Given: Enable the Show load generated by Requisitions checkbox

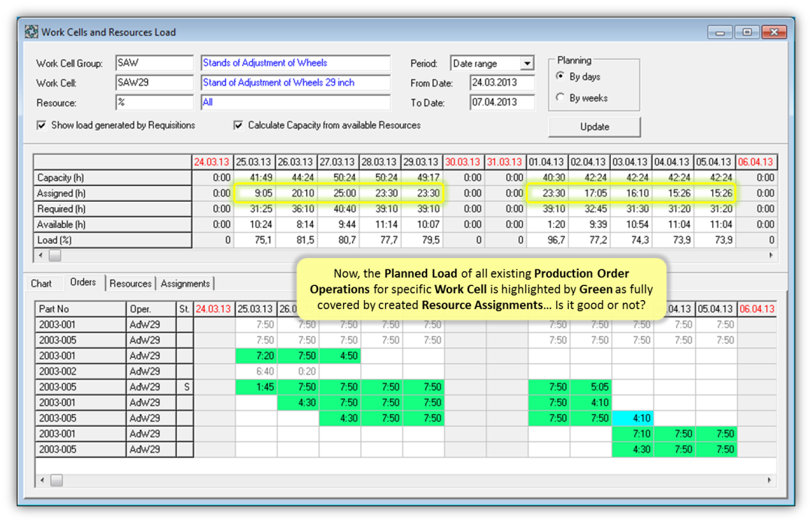Looking at the screenshot, I should point(41,125).
